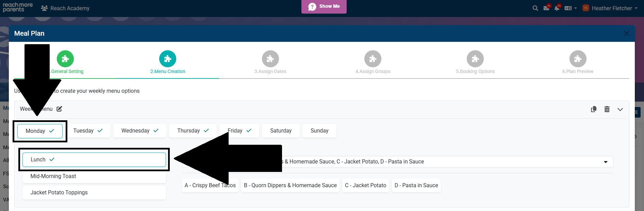Click the search magnifier icon
644x211 pixels.
[x=535, y=8]
